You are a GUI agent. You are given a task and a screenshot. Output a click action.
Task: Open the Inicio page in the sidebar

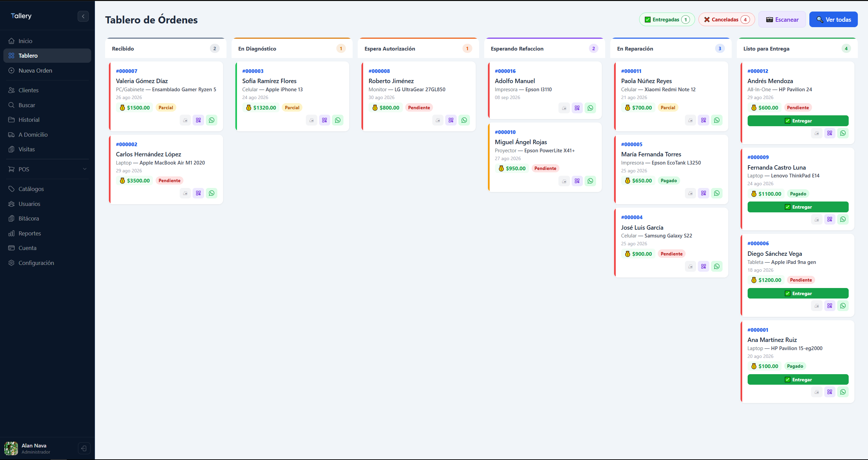pyautogui.click(x=47, y=41)
